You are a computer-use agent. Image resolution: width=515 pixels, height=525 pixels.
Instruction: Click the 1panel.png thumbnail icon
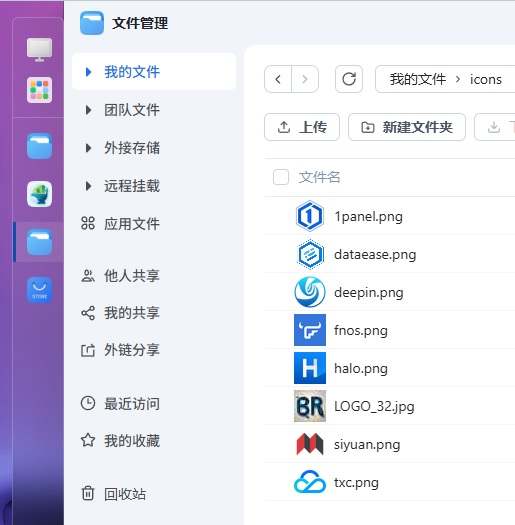coord(310,216)
